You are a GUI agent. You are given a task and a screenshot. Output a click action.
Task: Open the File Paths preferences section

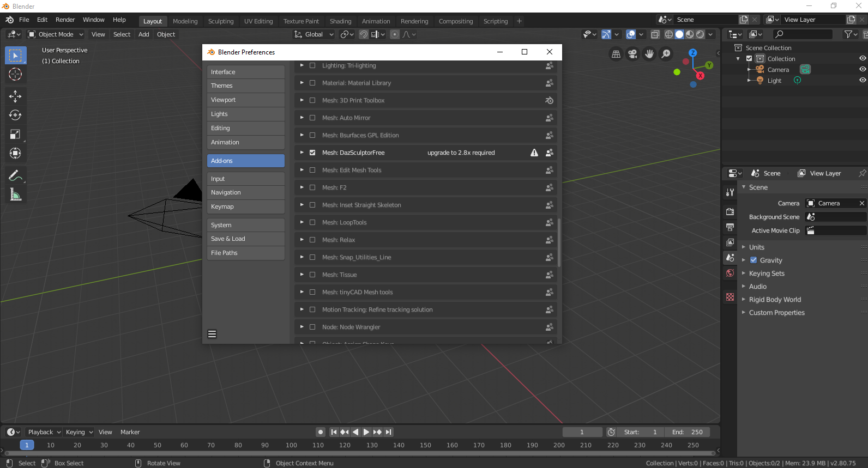pos(246,253)
